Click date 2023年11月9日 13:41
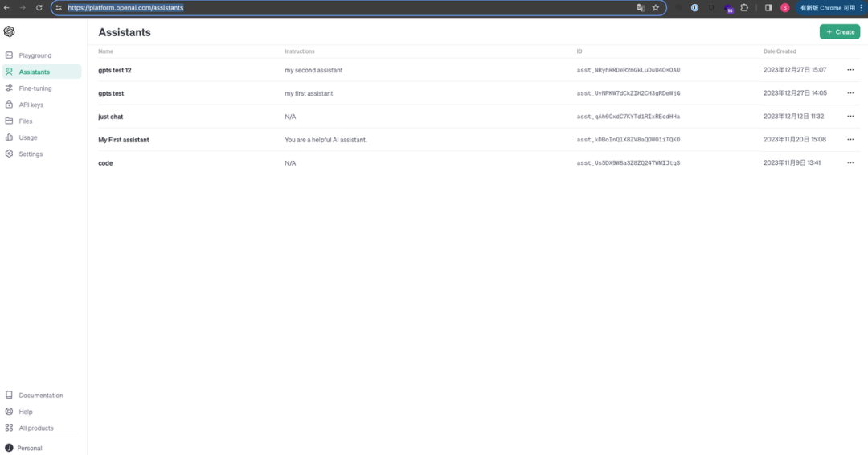The width and height of the screenshot is (868, 455). click(792, 162)
